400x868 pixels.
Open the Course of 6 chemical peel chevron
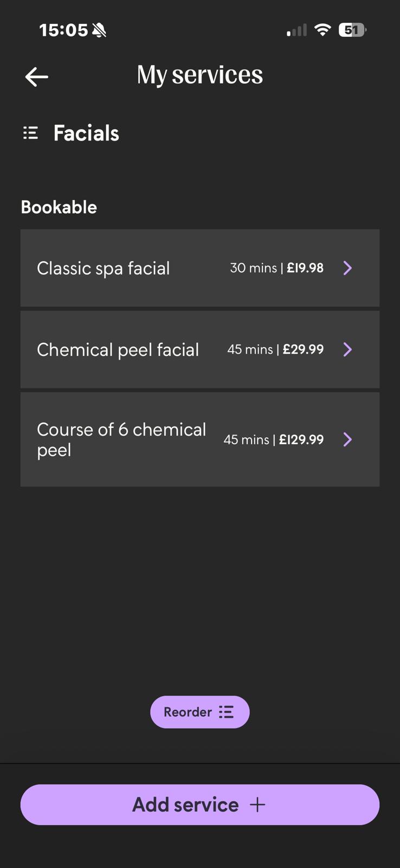[347, 439]
